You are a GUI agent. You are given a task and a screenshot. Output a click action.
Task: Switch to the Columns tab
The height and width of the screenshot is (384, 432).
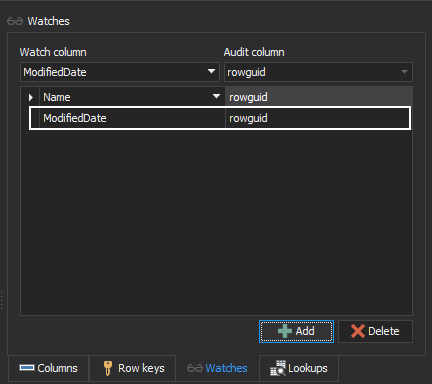click(48, 368)
